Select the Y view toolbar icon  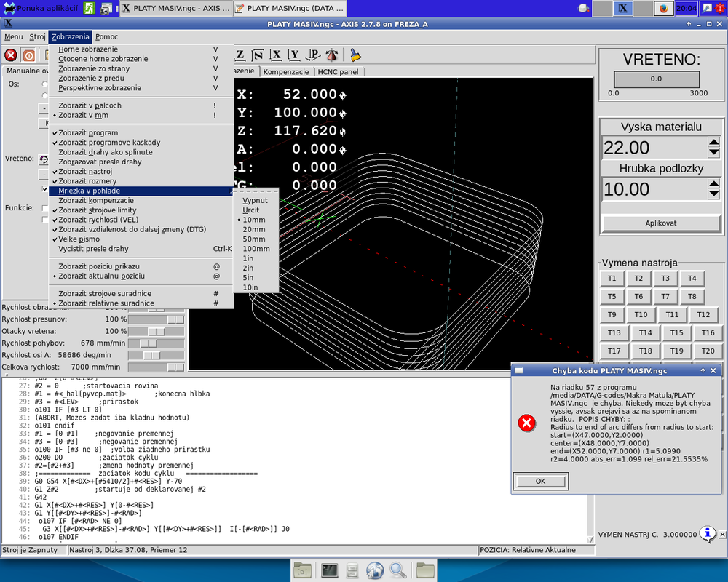[294, 55]
